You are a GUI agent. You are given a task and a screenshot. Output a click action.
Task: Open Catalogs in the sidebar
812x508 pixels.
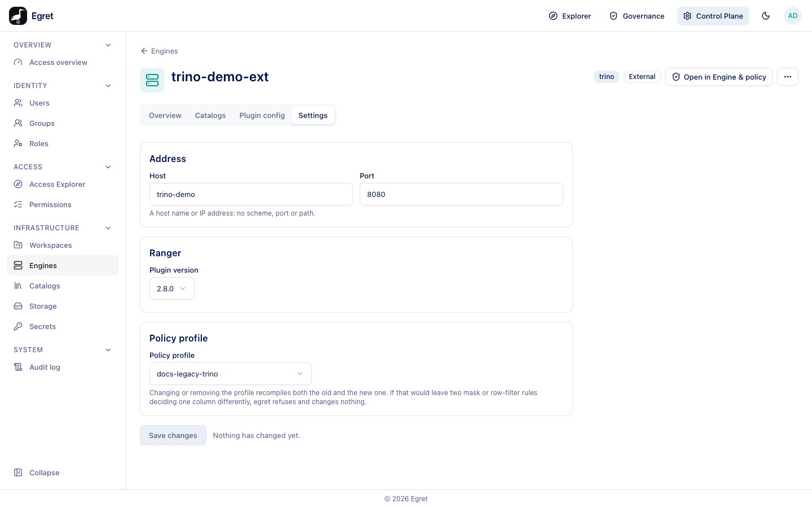point(63,286)
